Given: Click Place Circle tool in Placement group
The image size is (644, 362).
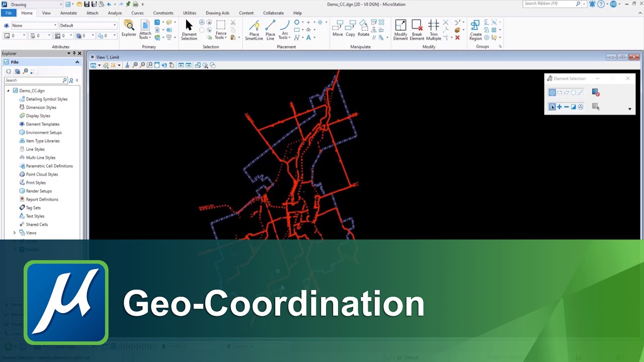Looking at the screenshot, I should (297, 23).
